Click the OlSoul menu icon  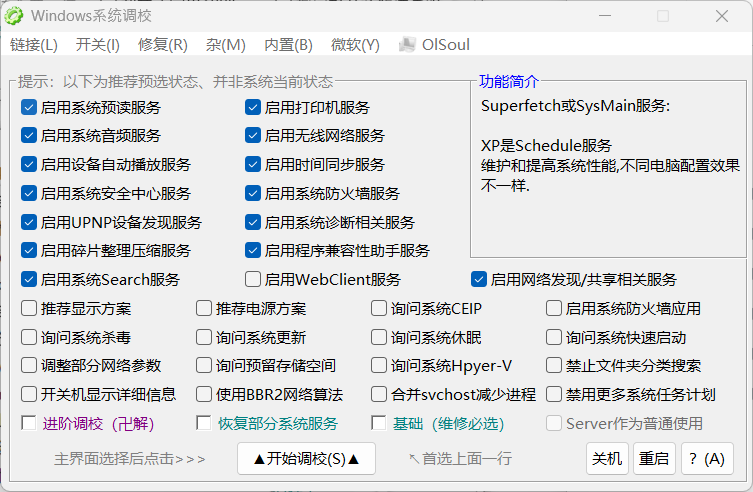407,45
